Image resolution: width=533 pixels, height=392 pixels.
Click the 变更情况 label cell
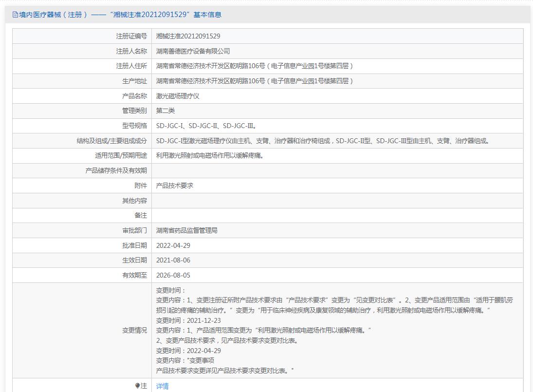(82, 330)
